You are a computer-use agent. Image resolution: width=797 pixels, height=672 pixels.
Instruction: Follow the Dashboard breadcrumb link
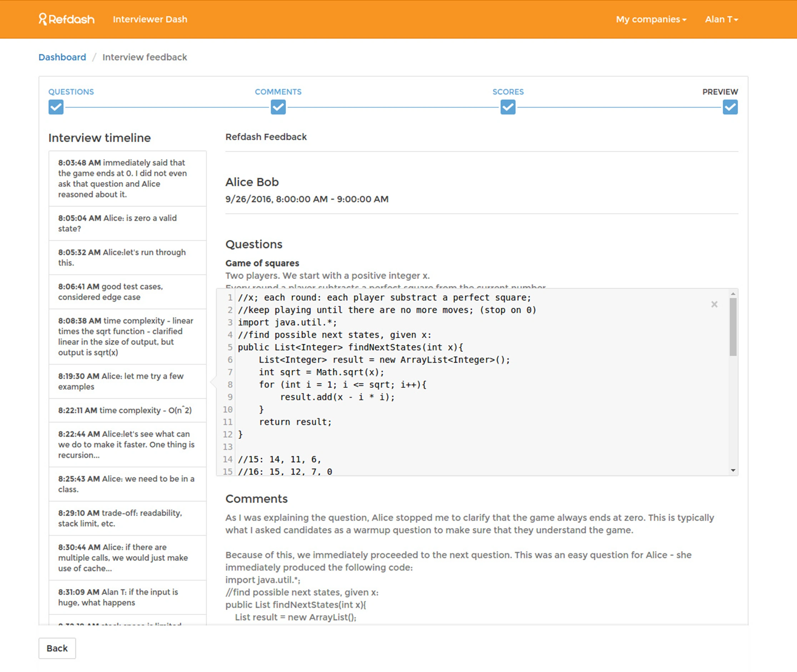click(62, 57)
